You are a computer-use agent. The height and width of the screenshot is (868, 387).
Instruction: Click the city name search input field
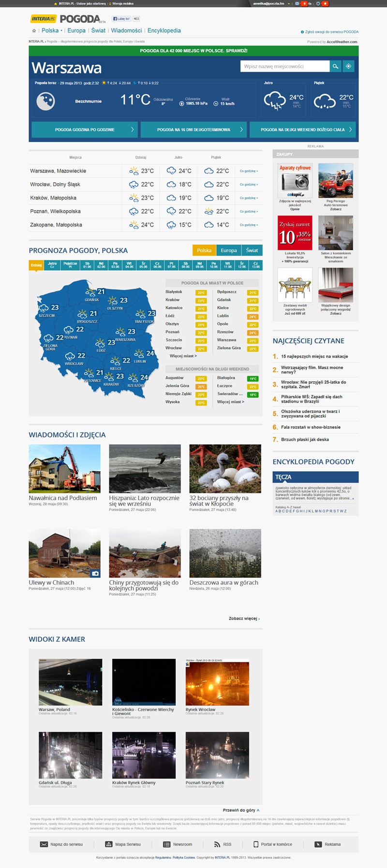click(285, 66)
